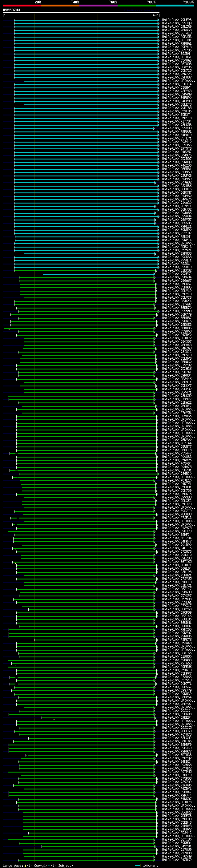Select label UniRef100_Q38JJ4

(177, 84)
